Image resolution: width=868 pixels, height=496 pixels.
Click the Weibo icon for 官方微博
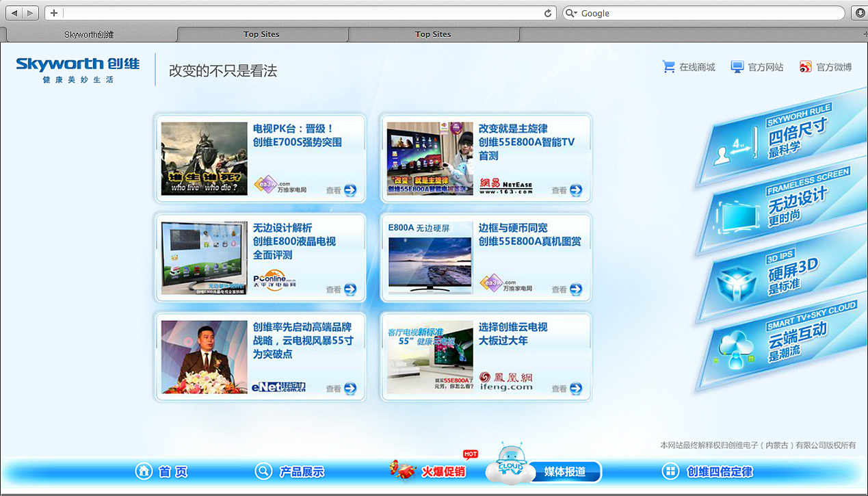[x=806, y=67]
